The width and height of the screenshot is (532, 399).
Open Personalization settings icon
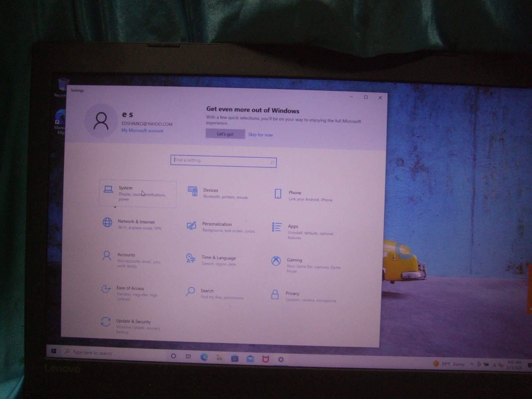click(191, 226)
